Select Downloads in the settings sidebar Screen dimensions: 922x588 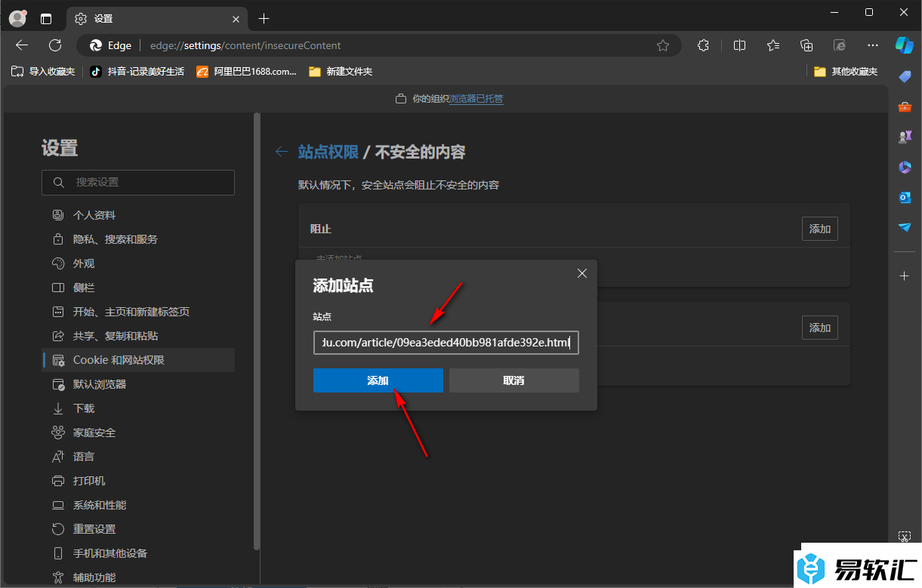pyautogui.click(x=83, y=408)
